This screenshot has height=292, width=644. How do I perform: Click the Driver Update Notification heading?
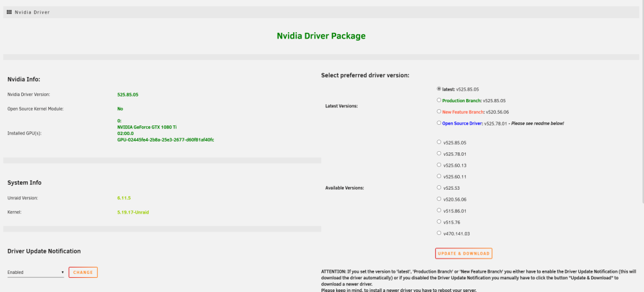click(44, 251)
